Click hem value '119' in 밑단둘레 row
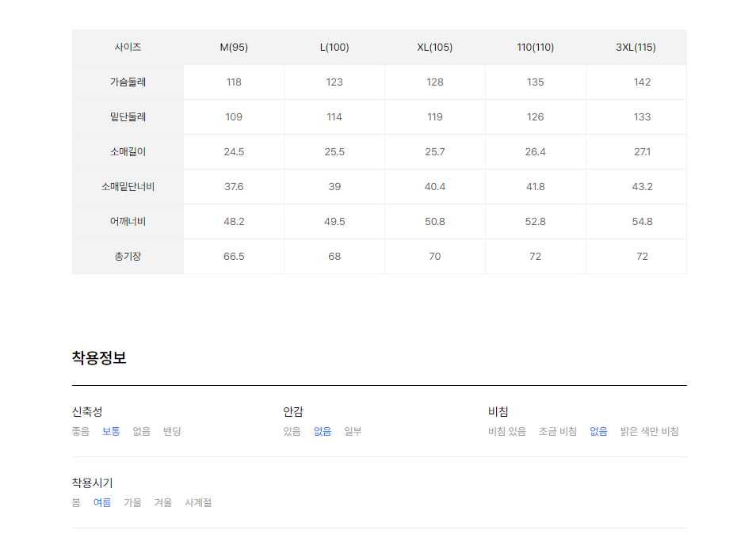This screenshot has height=557, width=756. [435, 116]
